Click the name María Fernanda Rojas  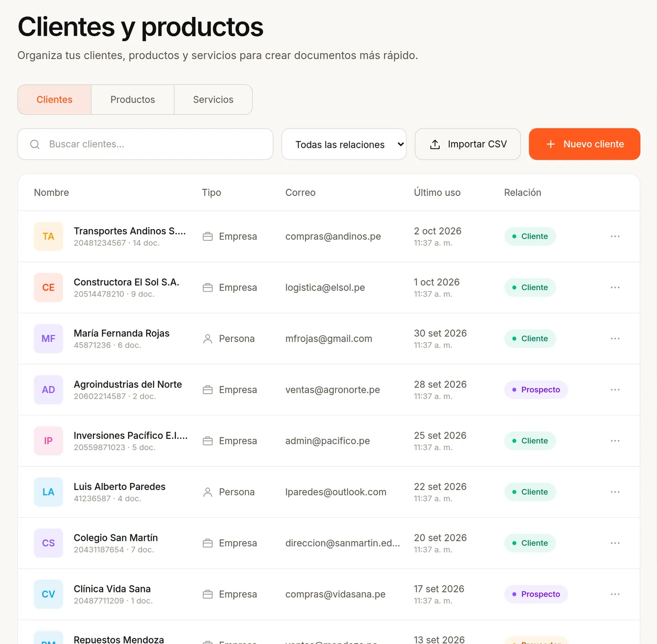pyautogui.click(x=122, y=333)
